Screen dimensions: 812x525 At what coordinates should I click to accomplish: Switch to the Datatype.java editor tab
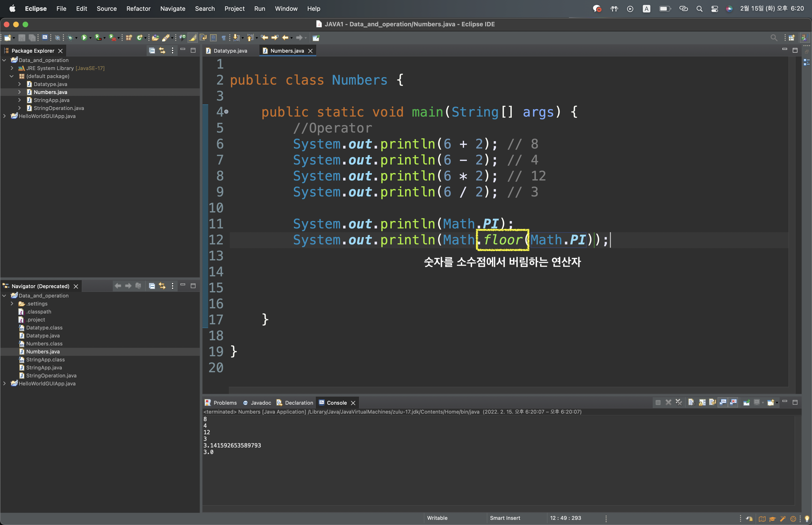click(230, 51)
